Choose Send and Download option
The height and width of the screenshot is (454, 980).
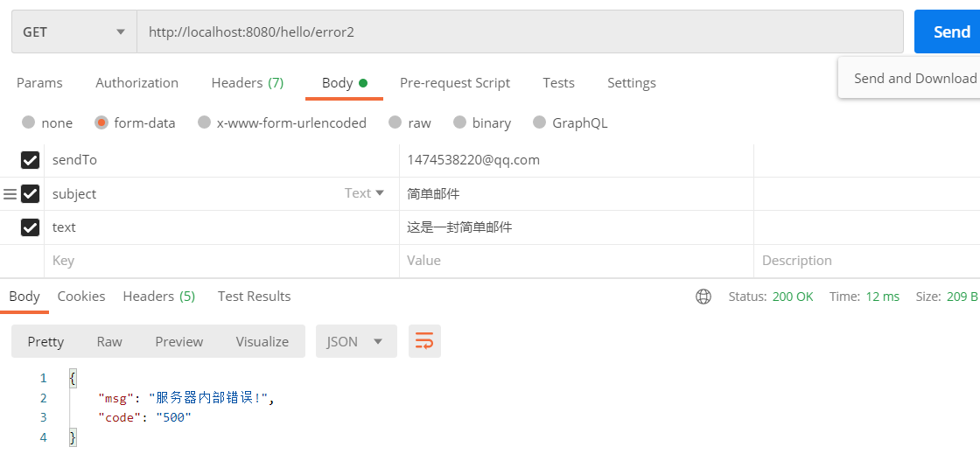coord(915,78)
